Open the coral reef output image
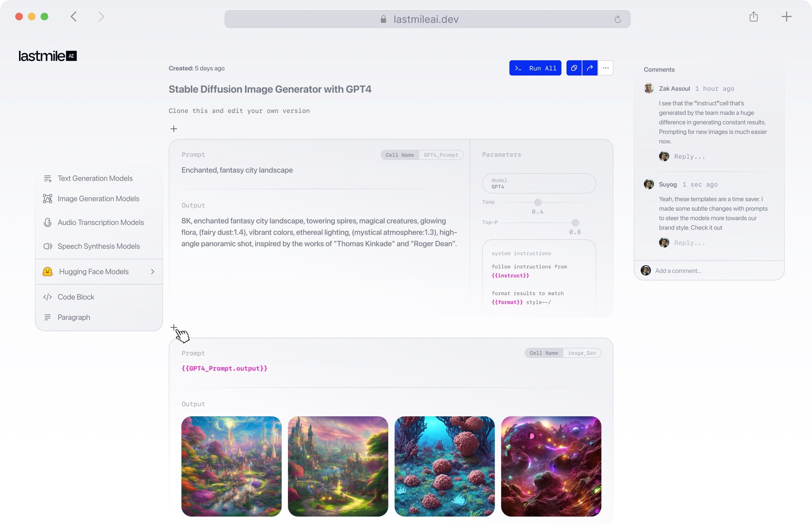The height and width of the screenshot is (528, 812). coord(445,466)
